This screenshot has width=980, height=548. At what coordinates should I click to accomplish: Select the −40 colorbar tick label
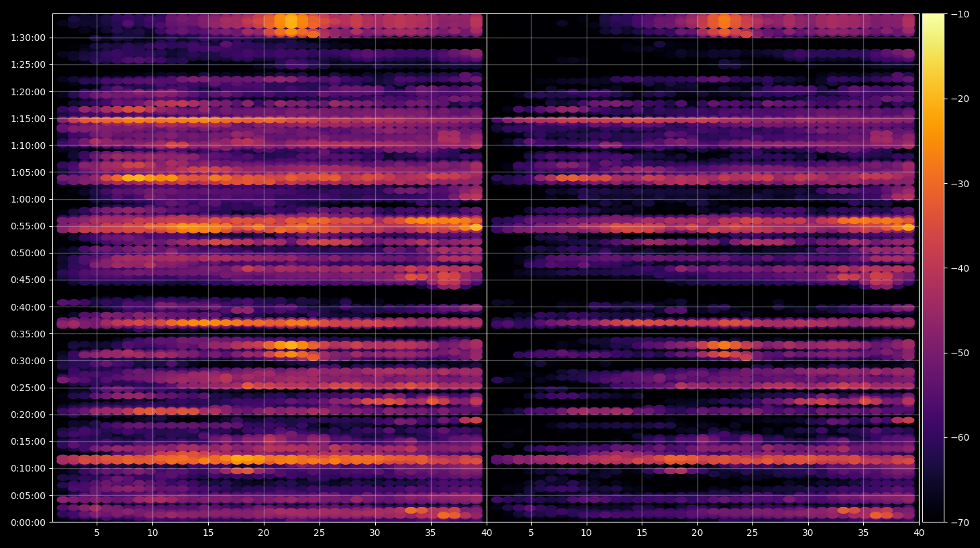click(x=961, y=268)
